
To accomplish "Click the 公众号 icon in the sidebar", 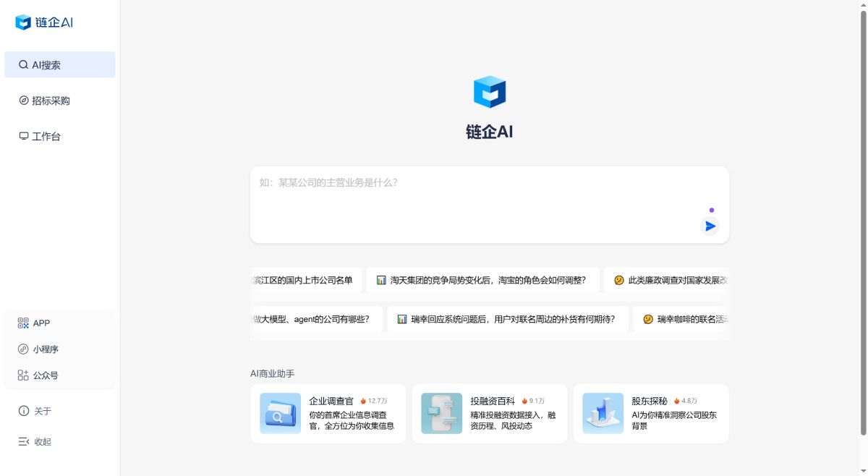I will 22,375.
